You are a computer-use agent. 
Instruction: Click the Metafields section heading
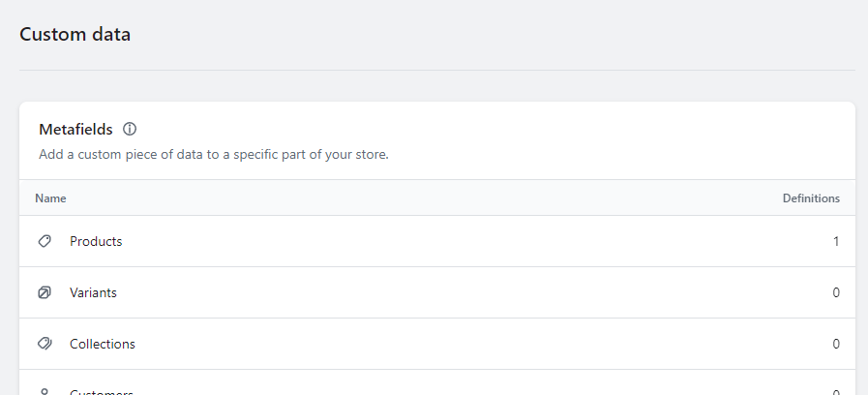pos(75,129)
